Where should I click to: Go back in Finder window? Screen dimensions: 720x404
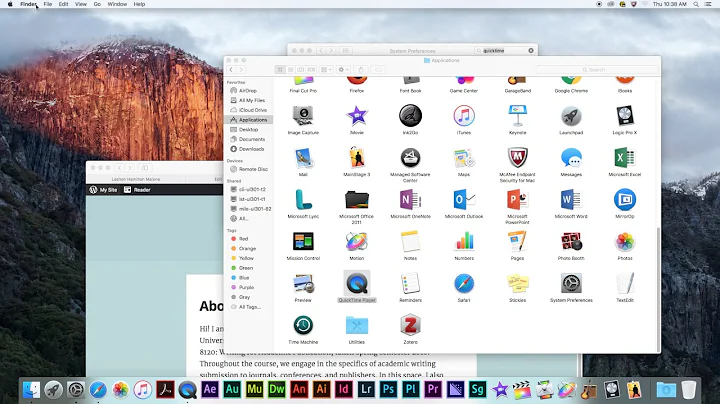tap(231, 70)
